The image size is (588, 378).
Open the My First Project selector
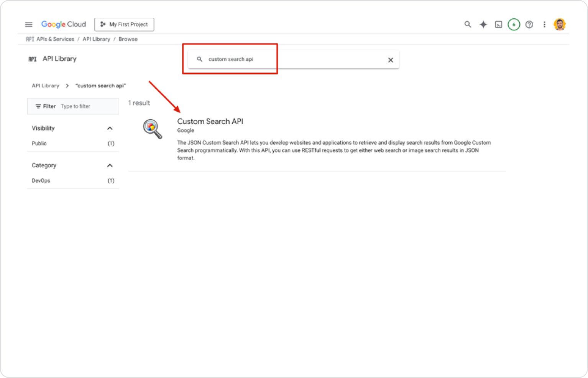124,25
